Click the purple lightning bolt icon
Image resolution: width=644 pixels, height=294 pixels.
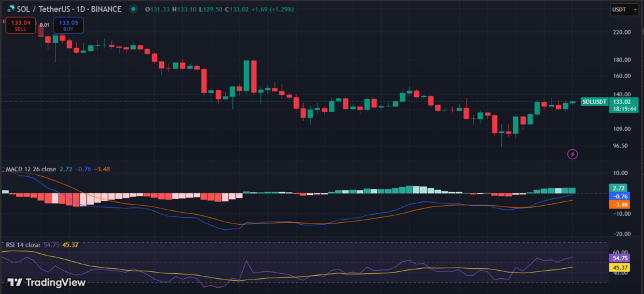[572, 154]
